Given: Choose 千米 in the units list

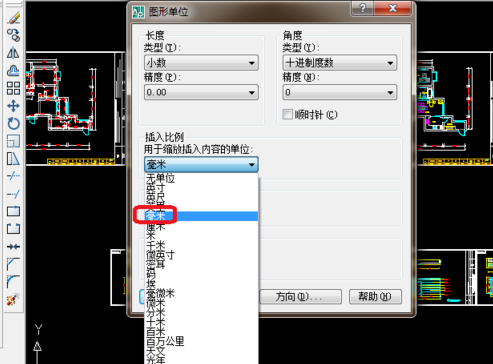Looking at the screenshot, I should coord(201,246).
